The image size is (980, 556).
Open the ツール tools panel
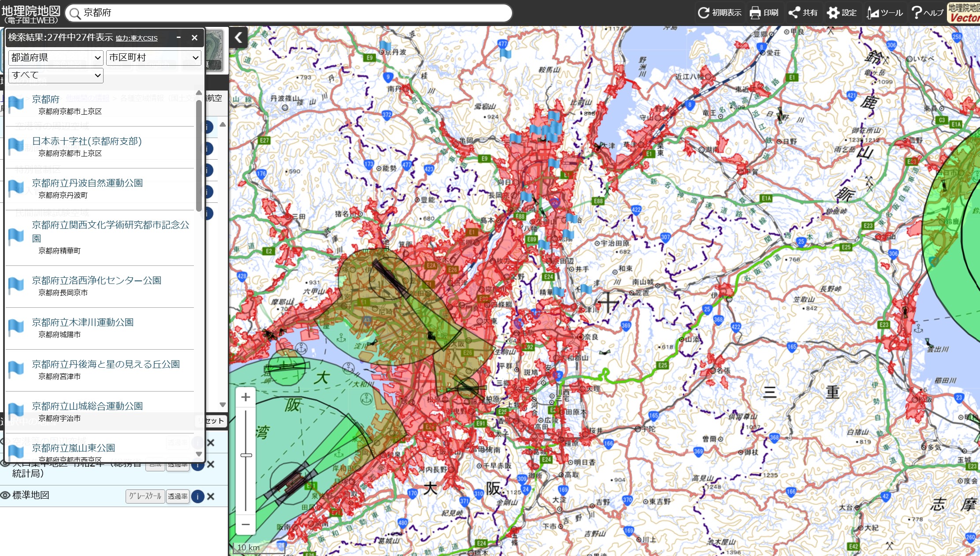click(x=872, y=13)
